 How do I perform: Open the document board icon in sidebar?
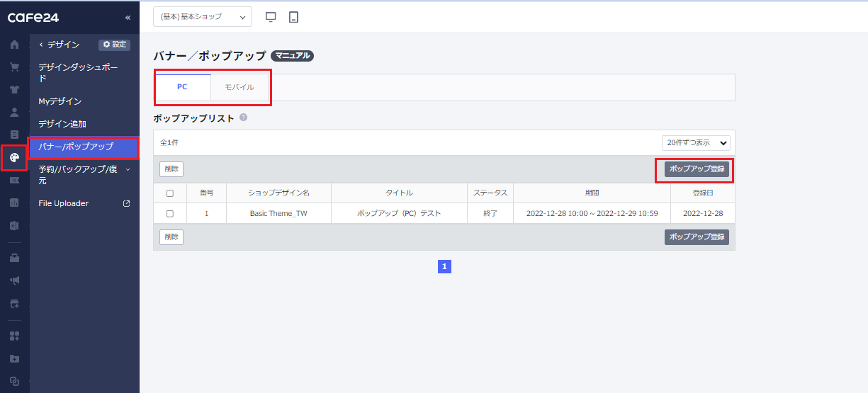click(x=14, y=135)
